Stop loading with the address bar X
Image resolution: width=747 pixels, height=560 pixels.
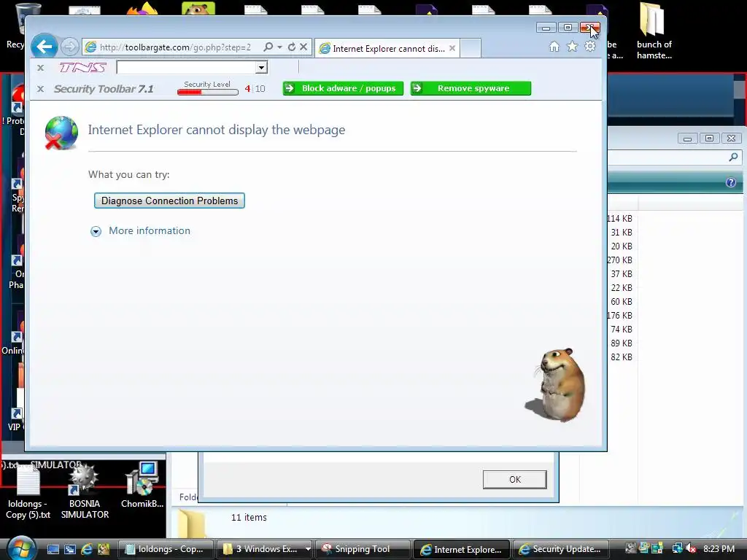[303, 47]
